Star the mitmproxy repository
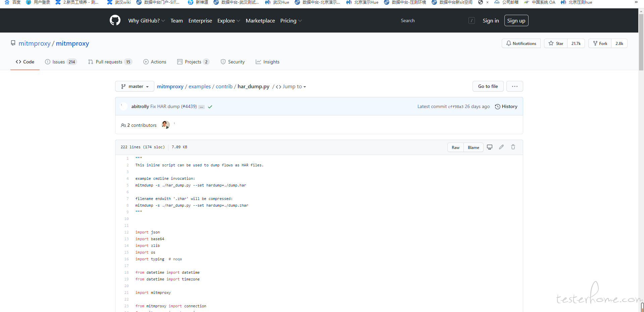 [556, 43]
